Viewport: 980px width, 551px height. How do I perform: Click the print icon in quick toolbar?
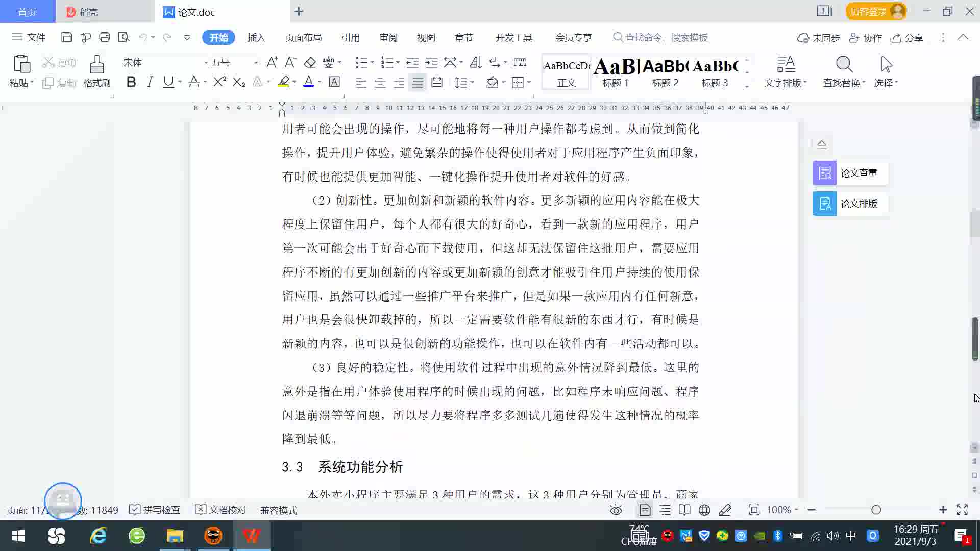(105, 37)
